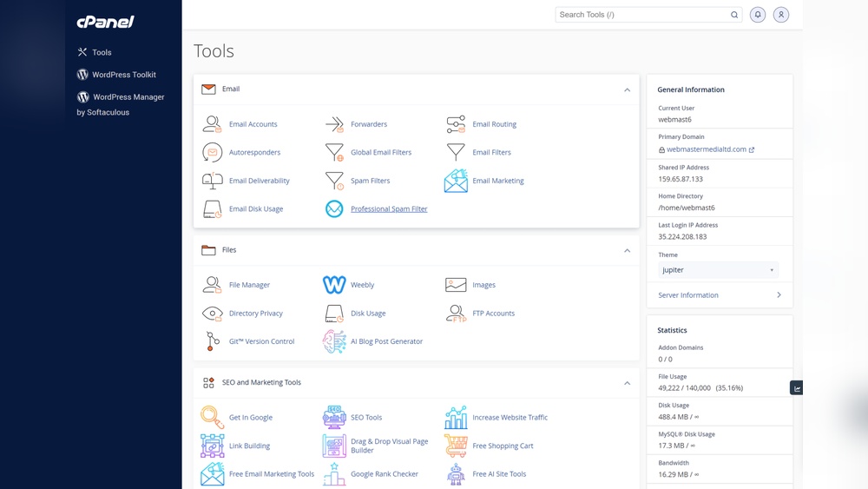
Task: Open the File Manager text link
Action: 249,285
